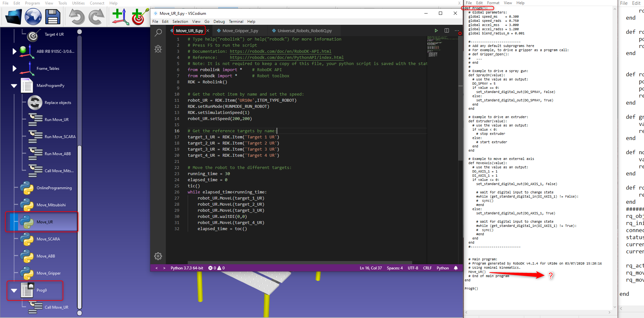644x318 pixels.
Task: Add a reference frame using toolbar icon
Action: coord(120,16)
